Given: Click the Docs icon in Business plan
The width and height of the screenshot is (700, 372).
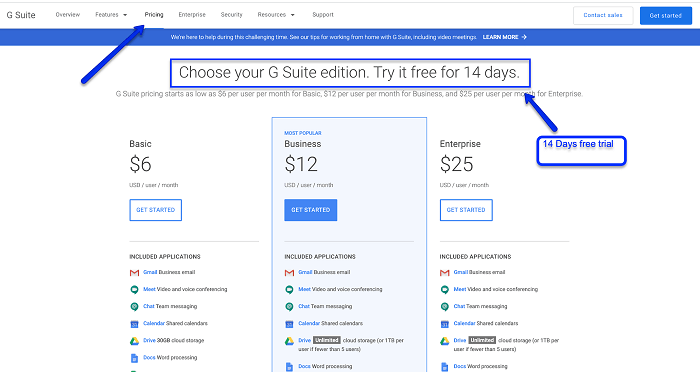Looking at the screenshot, I should click(289, 367).
